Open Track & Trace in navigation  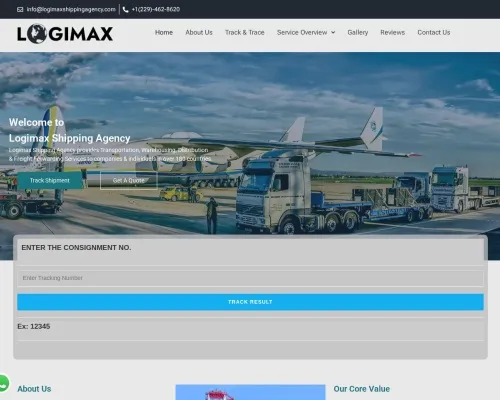click(x=245, y=32)
